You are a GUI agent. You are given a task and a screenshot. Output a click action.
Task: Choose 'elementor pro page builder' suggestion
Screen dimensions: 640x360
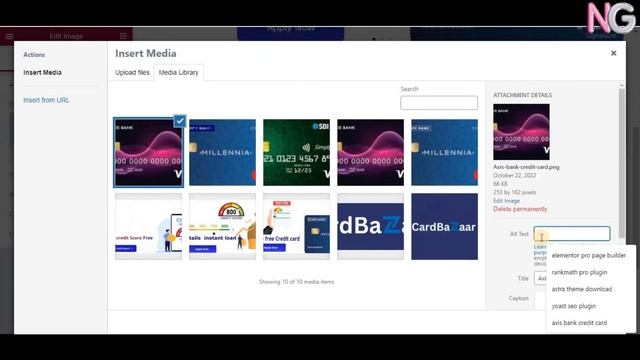(589, 256)
